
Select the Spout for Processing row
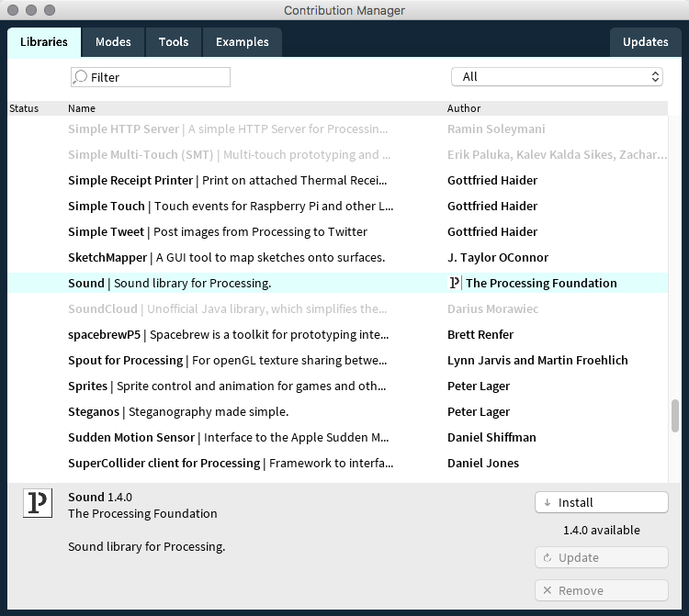(337, 360)
